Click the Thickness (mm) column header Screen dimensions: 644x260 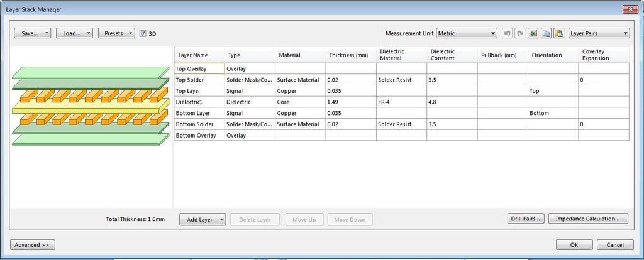coord(351,55)
